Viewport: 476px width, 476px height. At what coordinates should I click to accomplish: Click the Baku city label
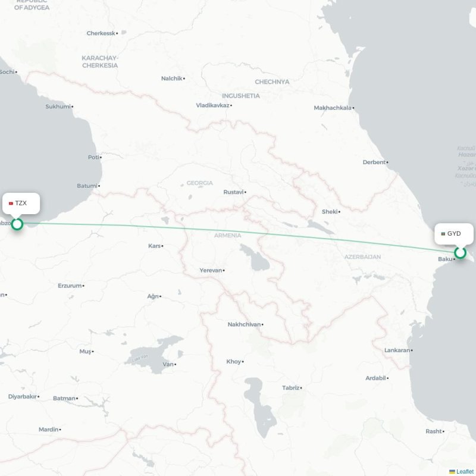pos(445,259)
